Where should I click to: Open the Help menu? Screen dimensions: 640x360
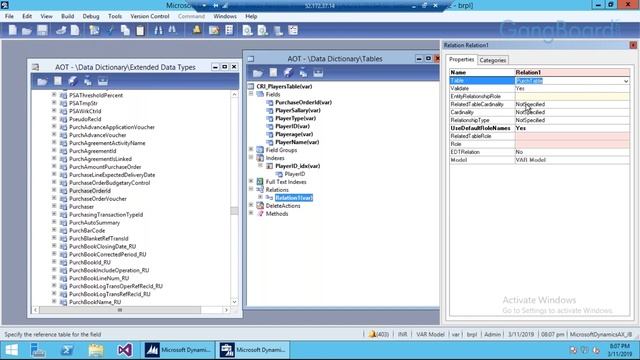click(251, 16)
